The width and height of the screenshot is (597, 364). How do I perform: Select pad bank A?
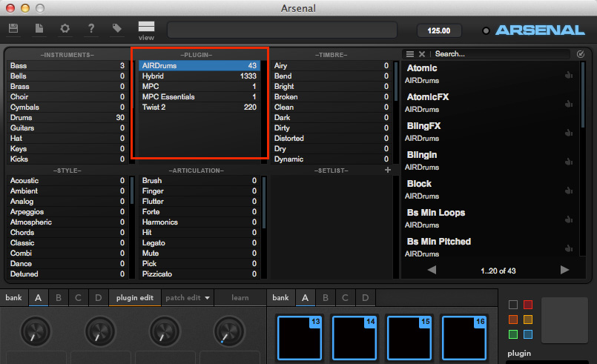pyautogui.click(x=305, y=298)
